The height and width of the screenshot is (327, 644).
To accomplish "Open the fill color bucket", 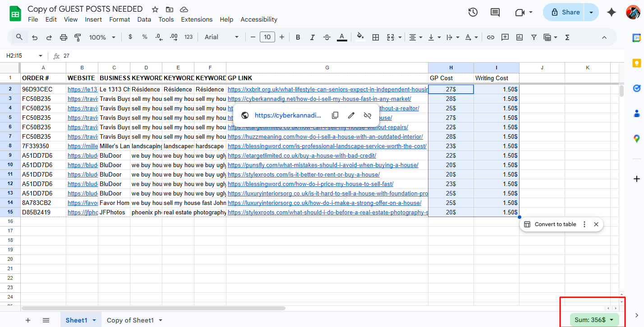I will [360, 37].
